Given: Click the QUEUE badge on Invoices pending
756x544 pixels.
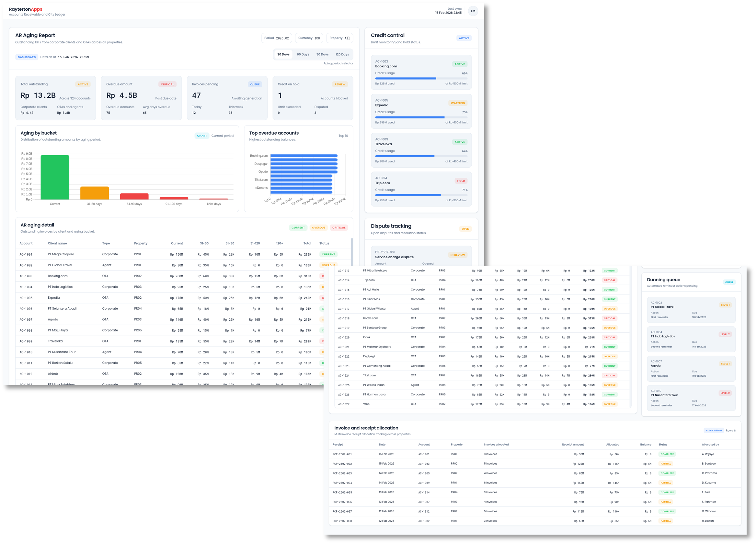Looking at the screenshot, I should pos(255,84).
